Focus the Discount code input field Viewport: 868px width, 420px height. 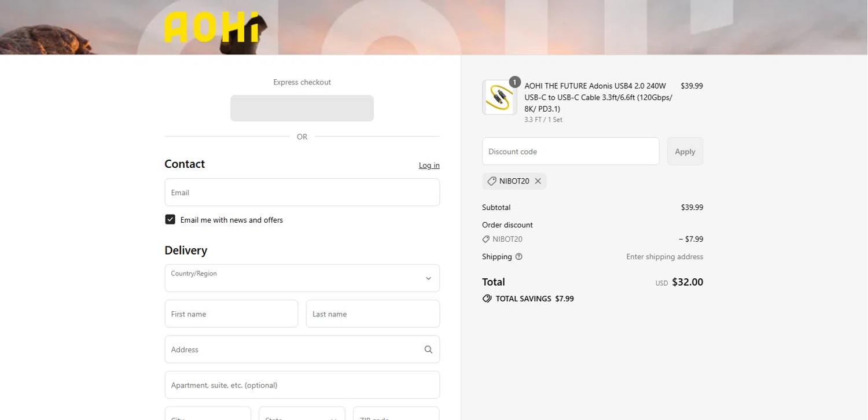click(x=571, y=152)
